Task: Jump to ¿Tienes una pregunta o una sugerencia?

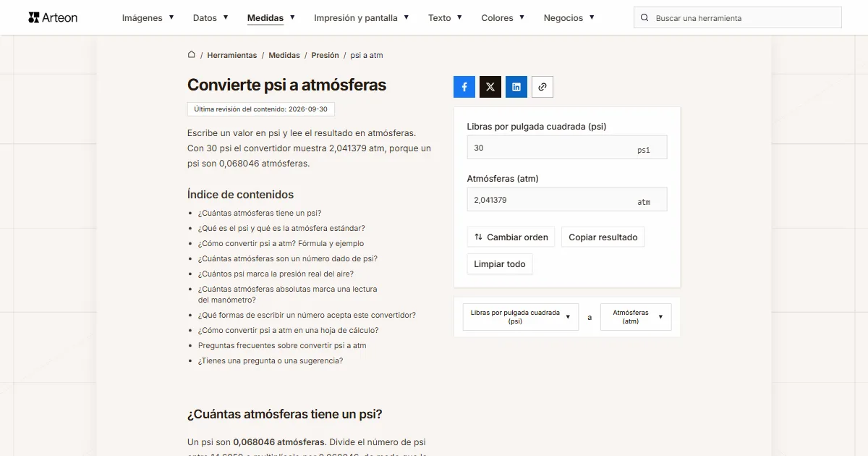Action: coord(271,360)
